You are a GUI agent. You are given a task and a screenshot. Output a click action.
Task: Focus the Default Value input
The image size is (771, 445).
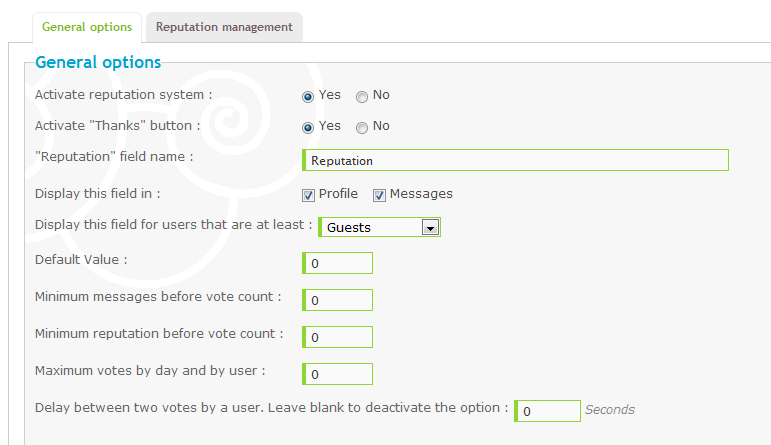[337, 263]
